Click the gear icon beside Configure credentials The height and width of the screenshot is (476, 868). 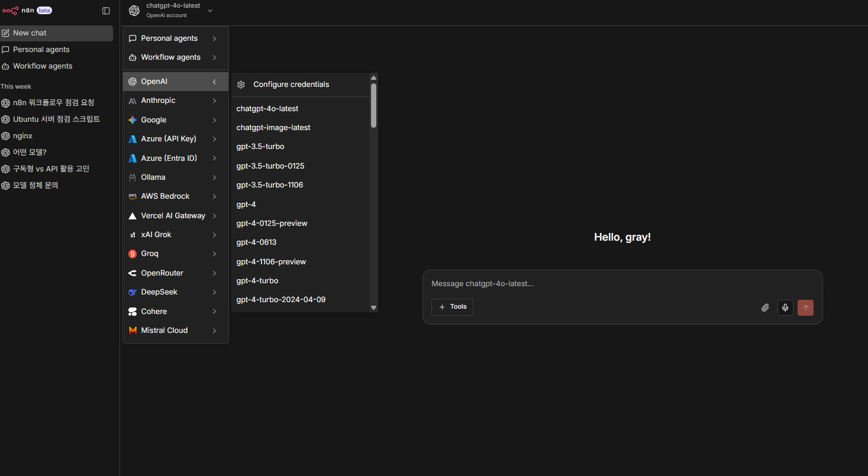coord(241,85)
